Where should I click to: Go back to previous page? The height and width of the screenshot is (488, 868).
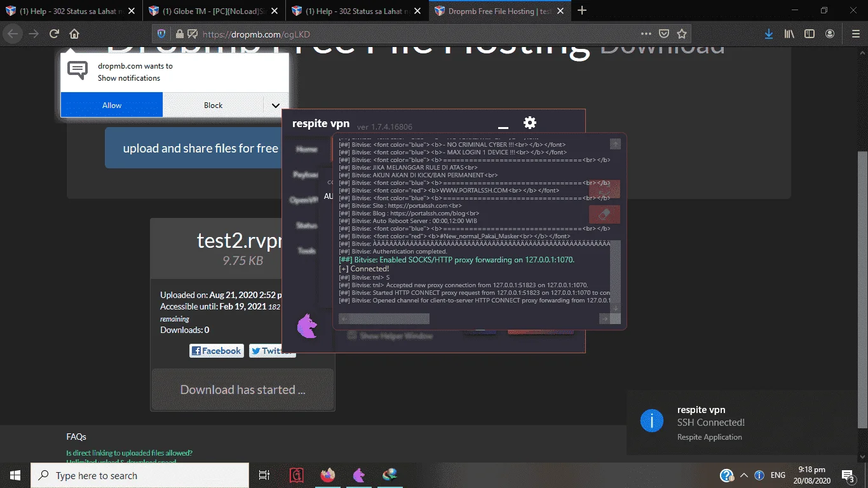pos(13,34)
